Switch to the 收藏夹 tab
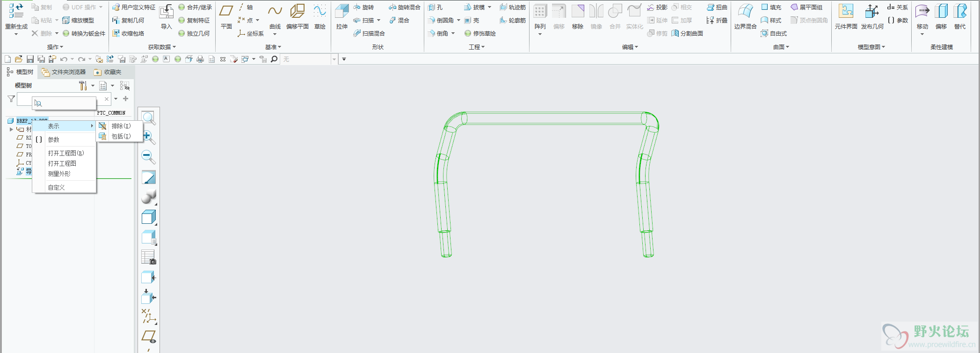980x353 pixels. pos(108,72)
